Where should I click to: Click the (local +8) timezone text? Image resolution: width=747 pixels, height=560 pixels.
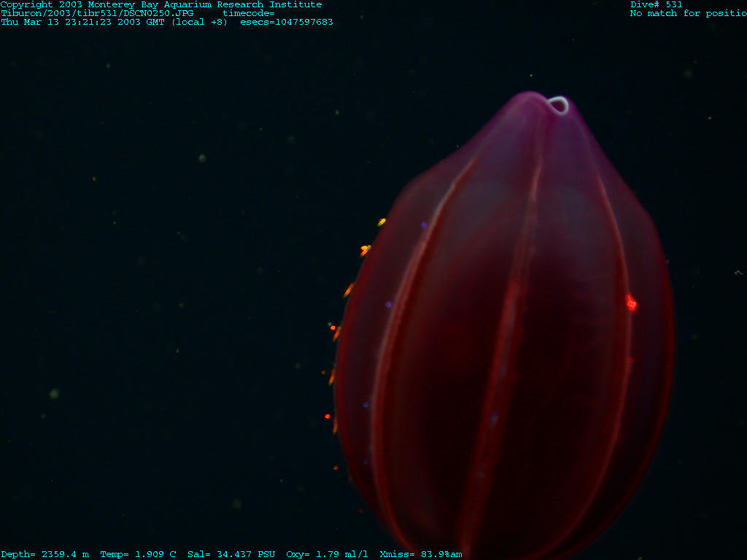click(x=199, y=22)
